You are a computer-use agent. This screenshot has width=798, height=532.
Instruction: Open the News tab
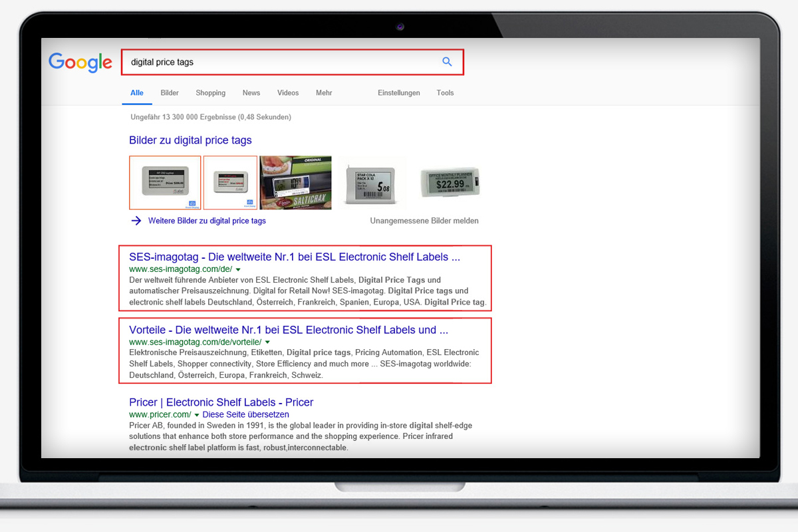(x=251, y=93)
